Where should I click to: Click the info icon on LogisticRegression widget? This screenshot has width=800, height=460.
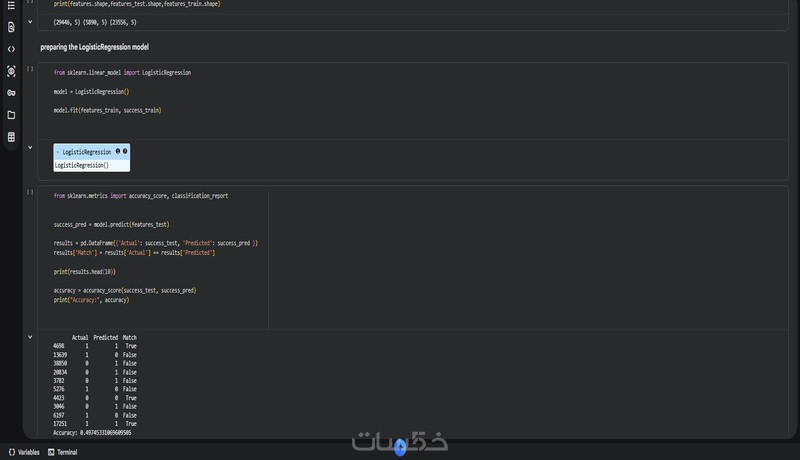(118, 151)
